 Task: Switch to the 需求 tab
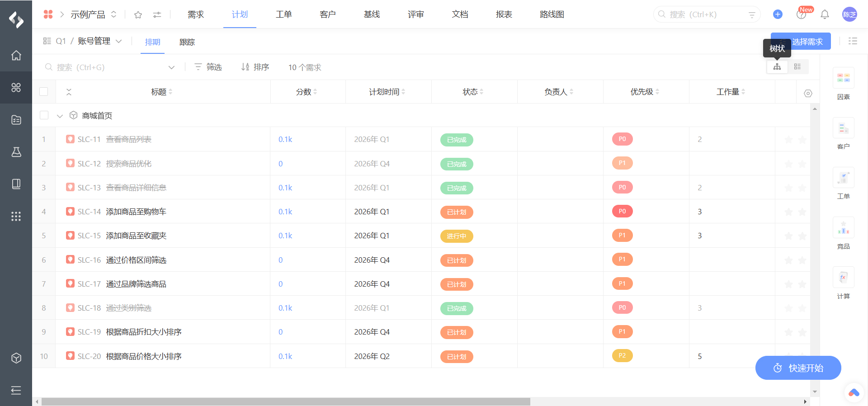[196, 14]
